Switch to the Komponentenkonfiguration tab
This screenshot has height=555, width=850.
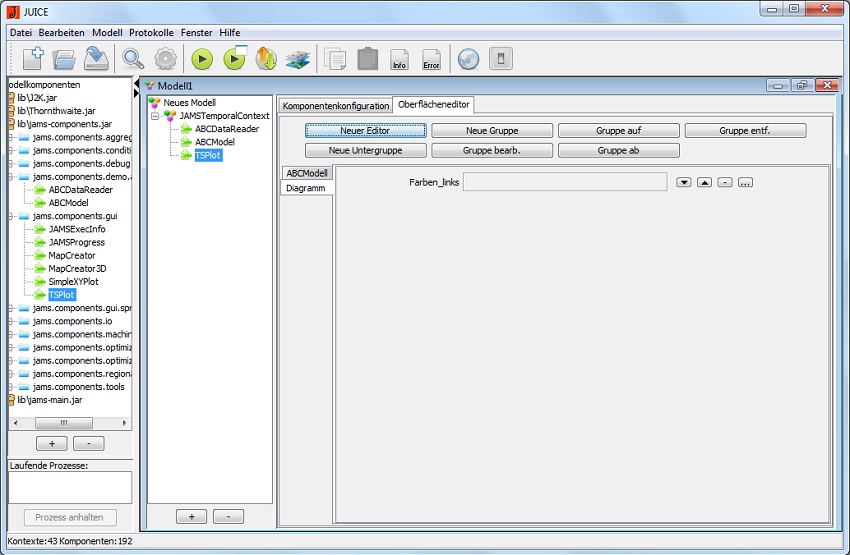coord(335,105)
